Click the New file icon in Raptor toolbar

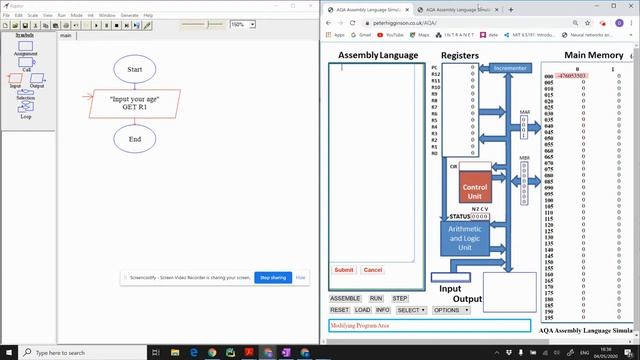coord(5,25)
